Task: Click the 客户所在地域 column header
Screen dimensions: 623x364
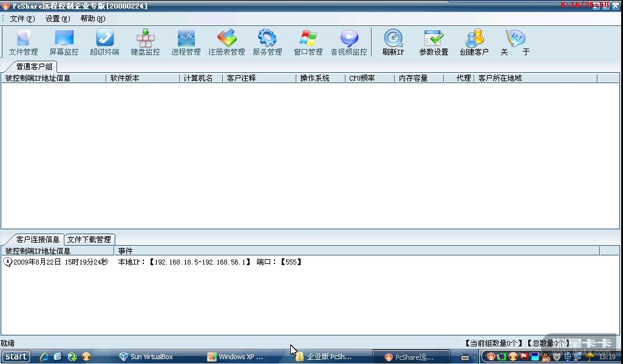Action: 536,78
